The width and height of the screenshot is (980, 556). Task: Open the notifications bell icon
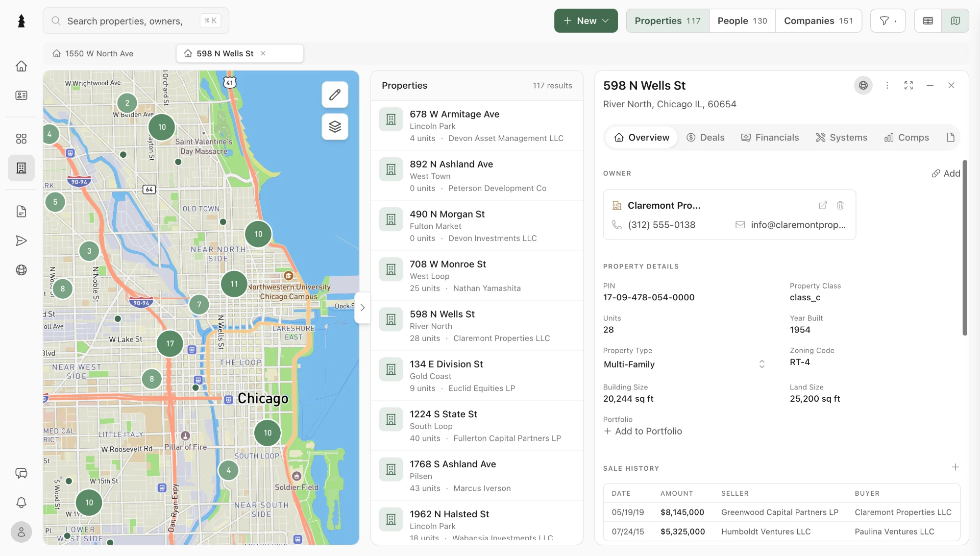[21, 503]
